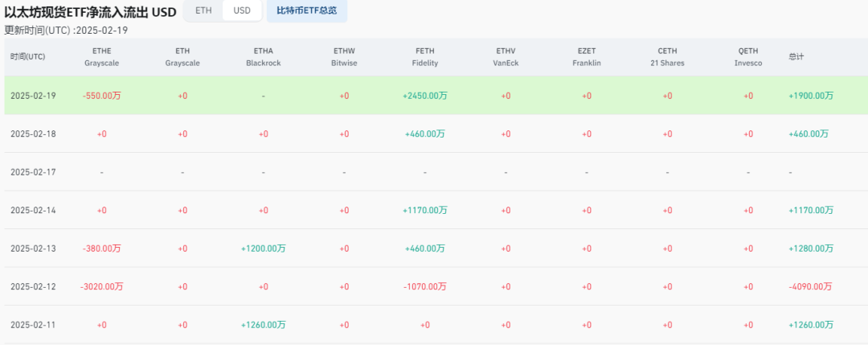Click the 以太坊现货ETF净流入流出 USD title

[90, 13]
